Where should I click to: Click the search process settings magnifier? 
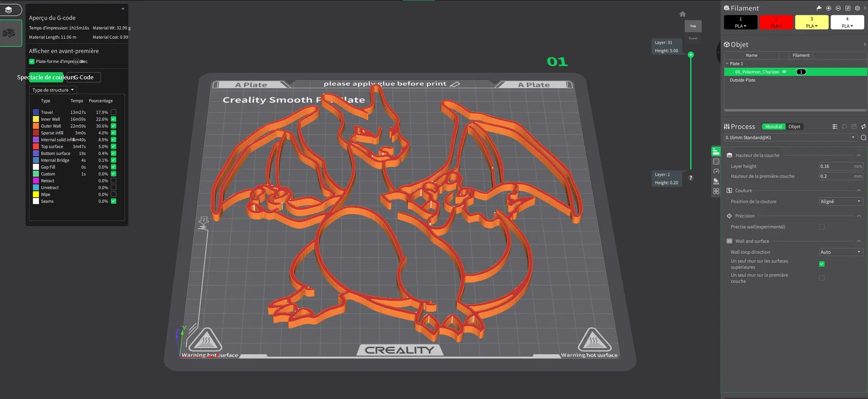pyautogui.click(x=863, y=138)
